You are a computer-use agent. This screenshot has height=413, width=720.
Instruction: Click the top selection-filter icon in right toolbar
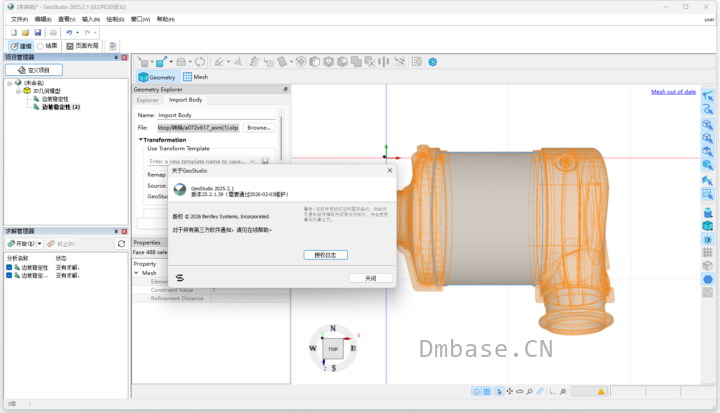pyautogui.click(x=708, y=96)
